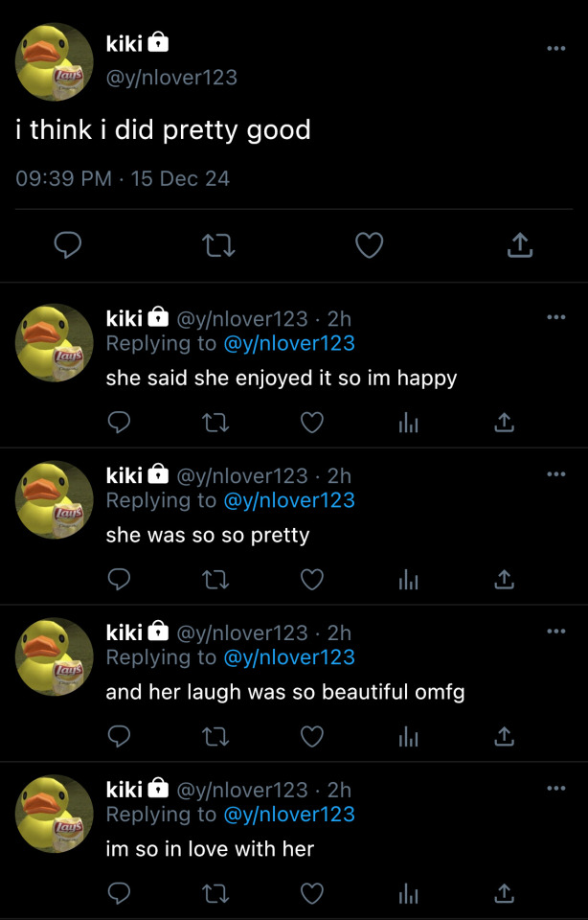Viewport: 588px width, 920px height.
Task: Open the more options menu on main tweet
Action: (x=555, y=48)
